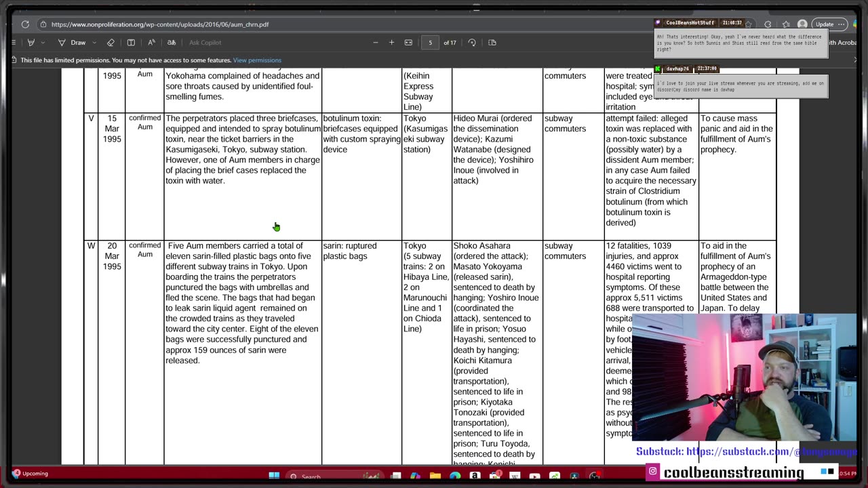Open the browser profile avatar
This screenshot has width=868, height=488.
(x=802, y=24)
